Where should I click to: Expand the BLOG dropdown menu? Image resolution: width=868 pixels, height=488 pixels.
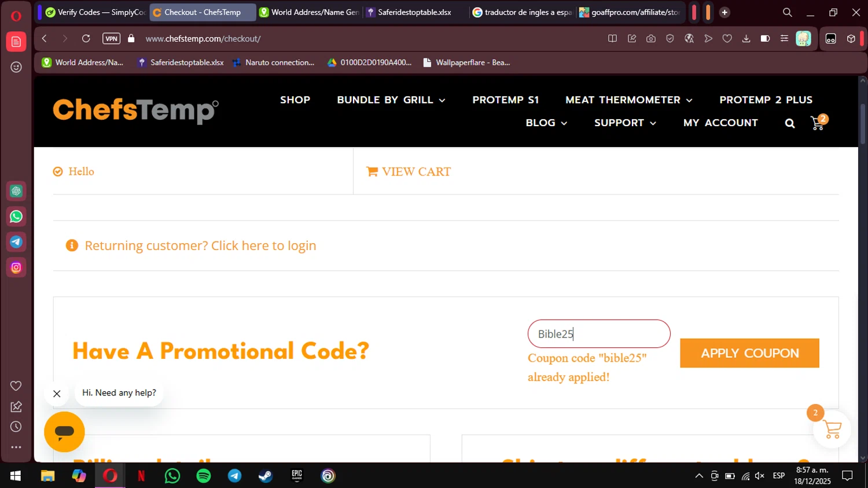coord(546,123)
